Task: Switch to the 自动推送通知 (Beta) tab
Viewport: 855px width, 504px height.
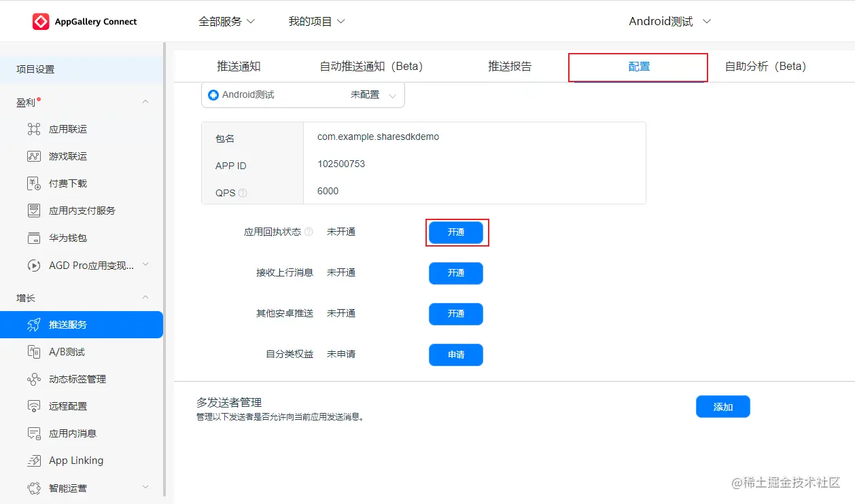Action: 372,66
